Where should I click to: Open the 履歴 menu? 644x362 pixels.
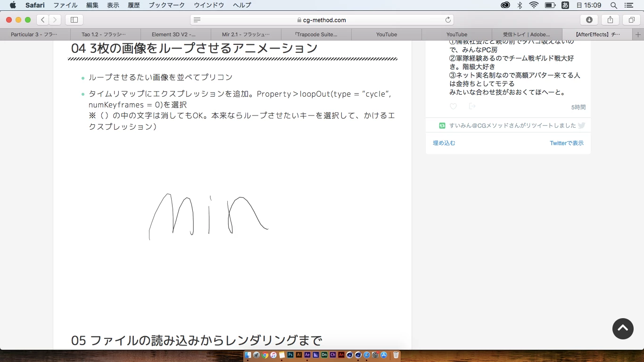pyautogui.click(x=134, y=5)
